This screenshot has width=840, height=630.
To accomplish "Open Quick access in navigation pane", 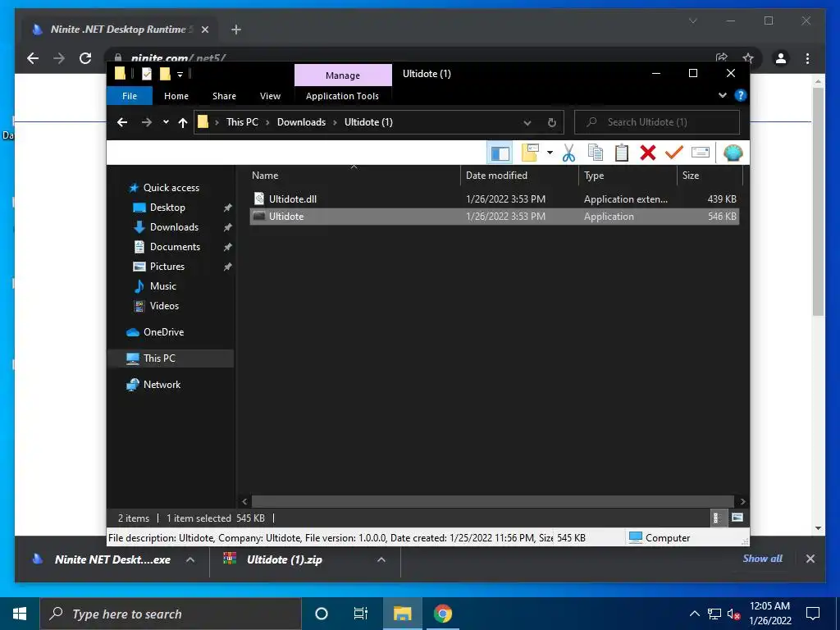I will (171, 188).
